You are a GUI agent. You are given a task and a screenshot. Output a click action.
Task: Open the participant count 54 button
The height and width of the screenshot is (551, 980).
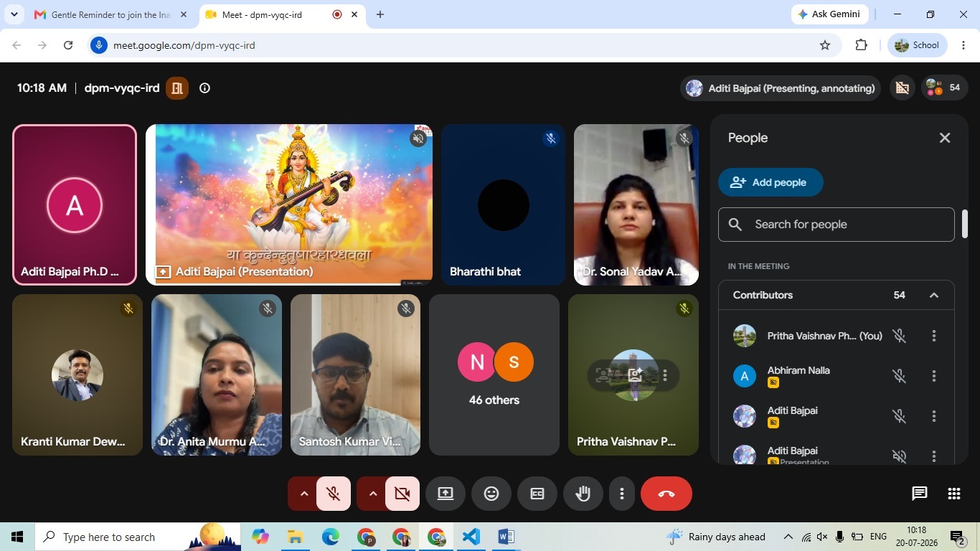[x=944, y=88]
